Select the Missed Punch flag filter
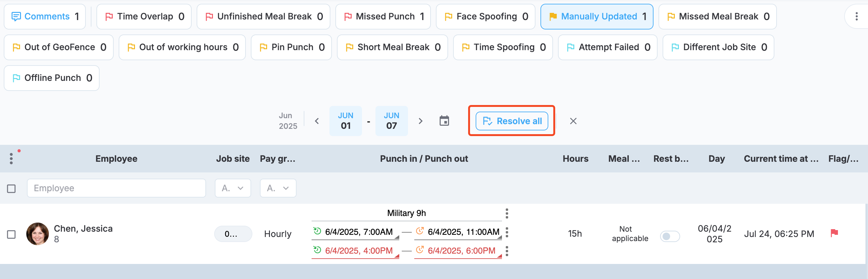This screenshot has width=868, height=279. click(x=383, y=17)
